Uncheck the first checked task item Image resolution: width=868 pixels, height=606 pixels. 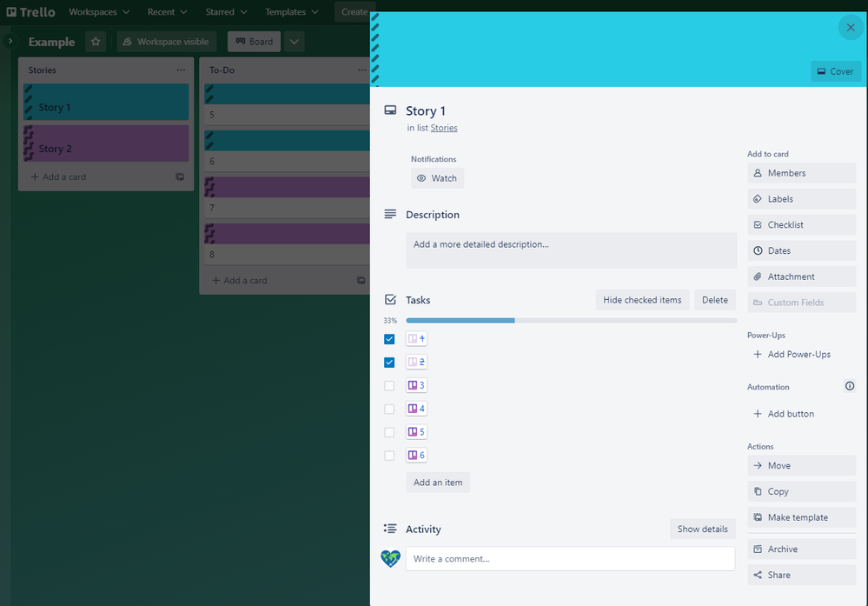point(389,339)
